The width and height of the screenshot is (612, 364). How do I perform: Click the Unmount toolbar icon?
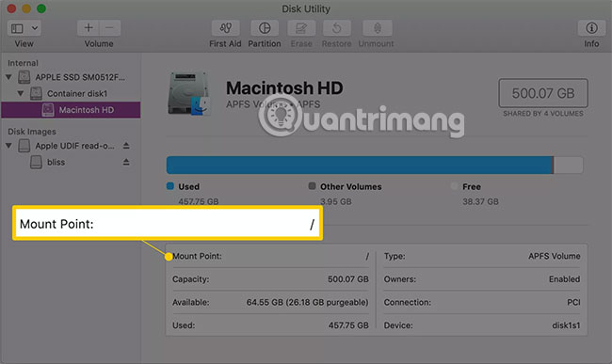[x=377, y=28]
